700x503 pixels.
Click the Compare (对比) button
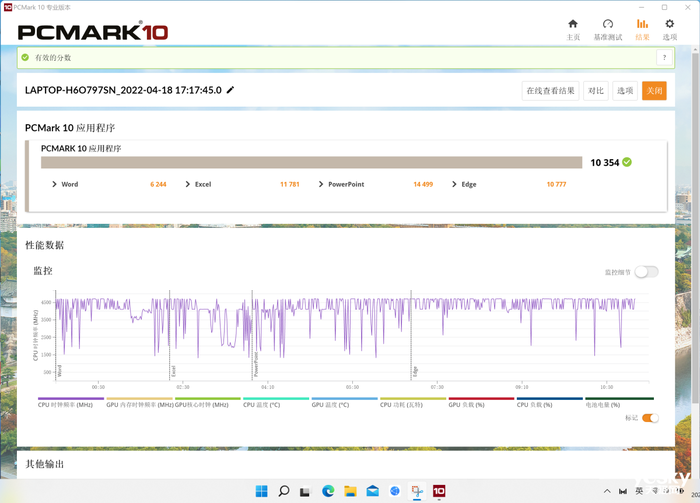596,91
